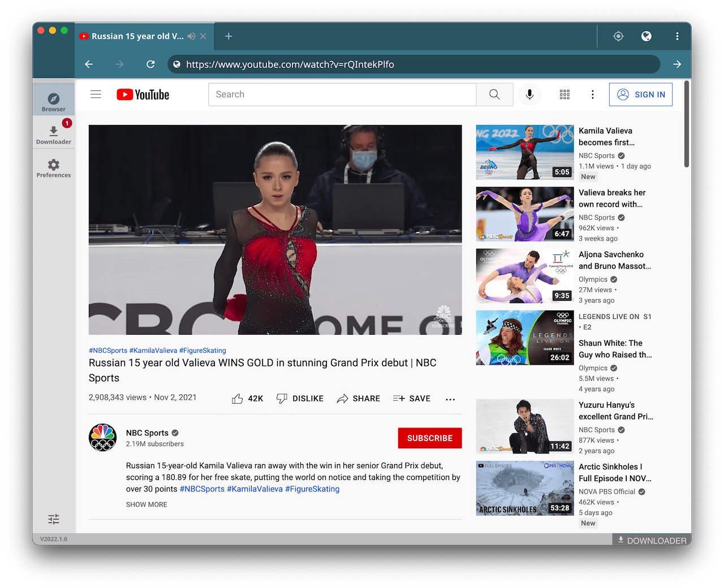
Task: Click the NBC Sports channel avatar
Action: click(x=102, y=438)
